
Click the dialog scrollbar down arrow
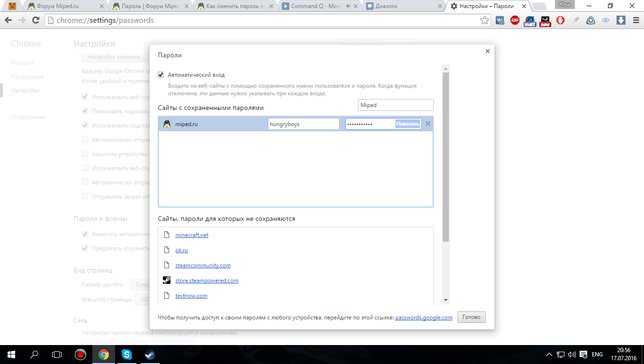coord(445,300)
